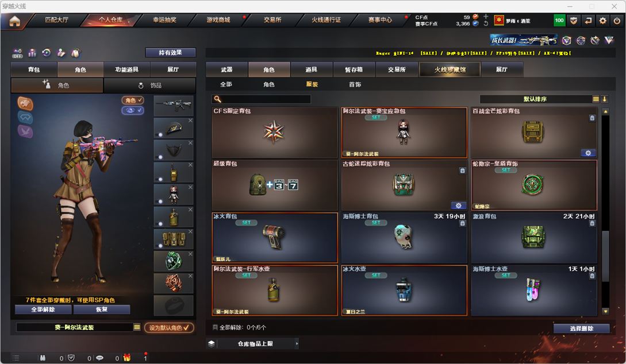
Task: Expand the character set list menu
Action: click(137, 327)
